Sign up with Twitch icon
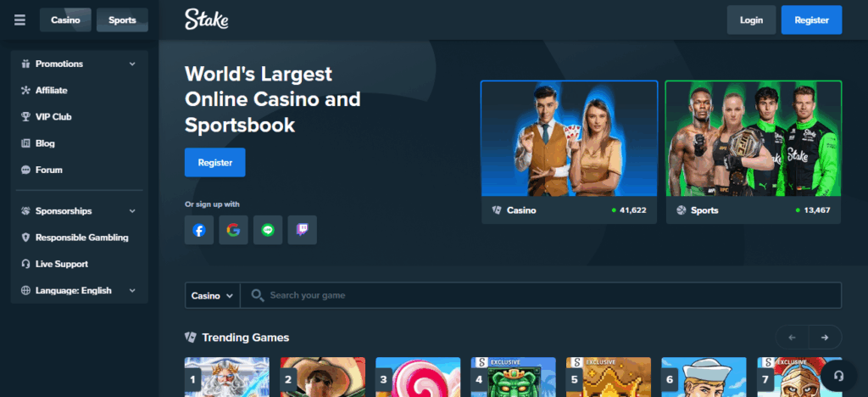The image size is (868, 397). (303, 230)
